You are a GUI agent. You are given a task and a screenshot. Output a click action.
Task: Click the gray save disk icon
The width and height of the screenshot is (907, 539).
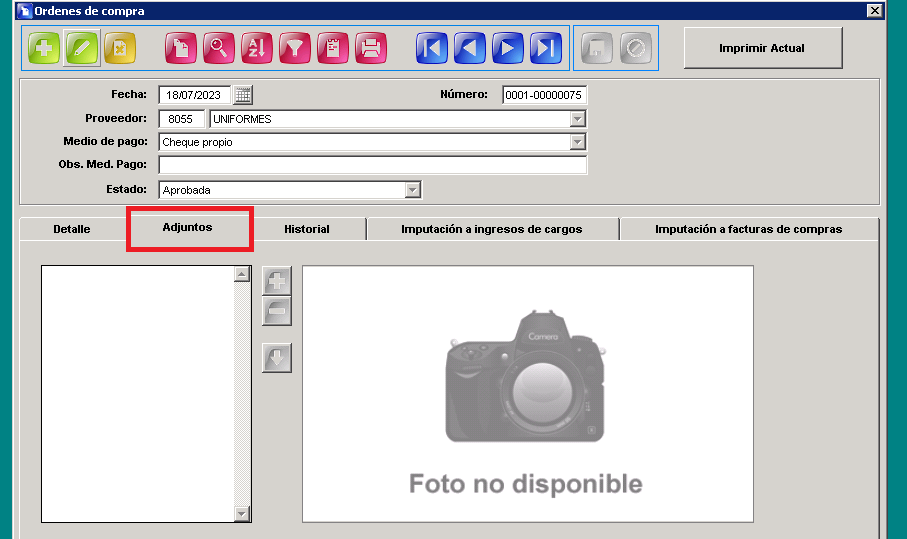596,48
